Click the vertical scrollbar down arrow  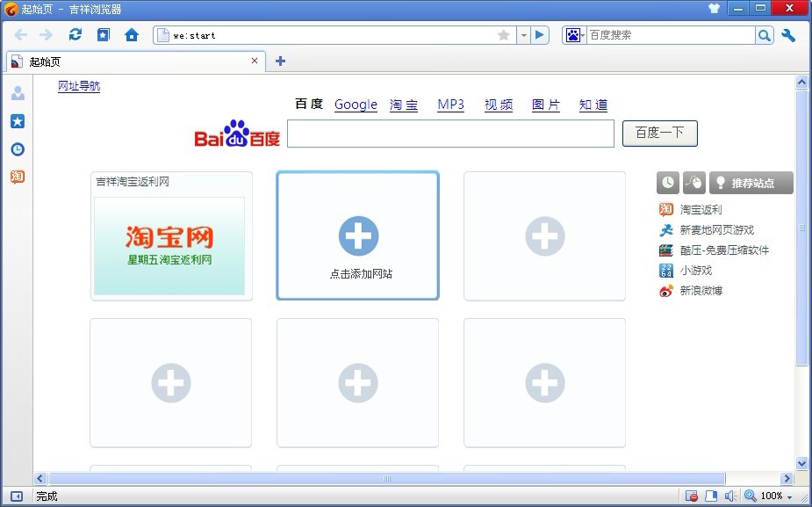pos(801,463)
